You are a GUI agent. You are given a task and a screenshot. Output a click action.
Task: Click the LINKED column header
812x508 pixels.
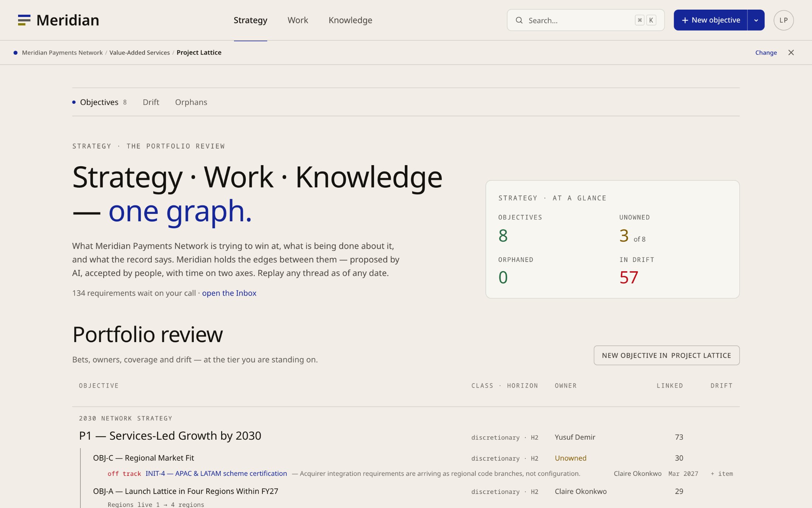coord(670,386)
